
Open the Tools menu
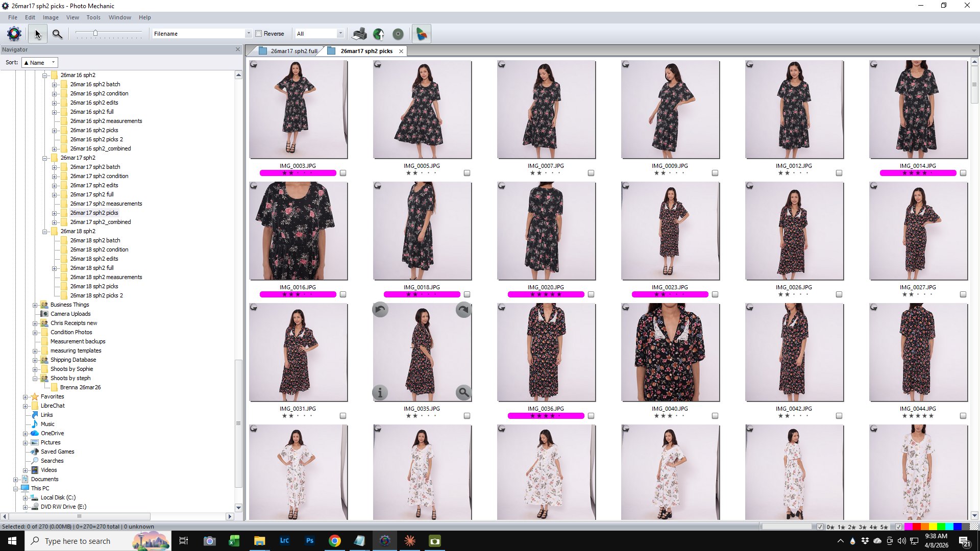93,17
